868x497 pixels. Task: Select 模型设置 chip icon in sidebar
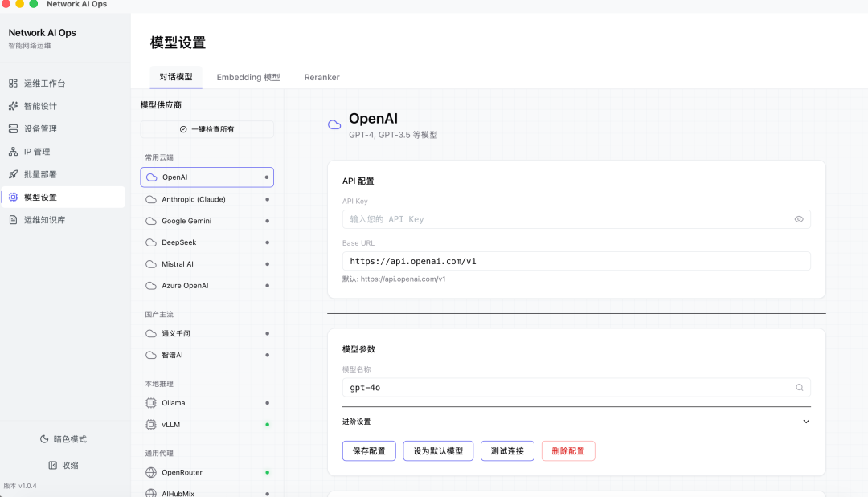(x=14, y=197)
